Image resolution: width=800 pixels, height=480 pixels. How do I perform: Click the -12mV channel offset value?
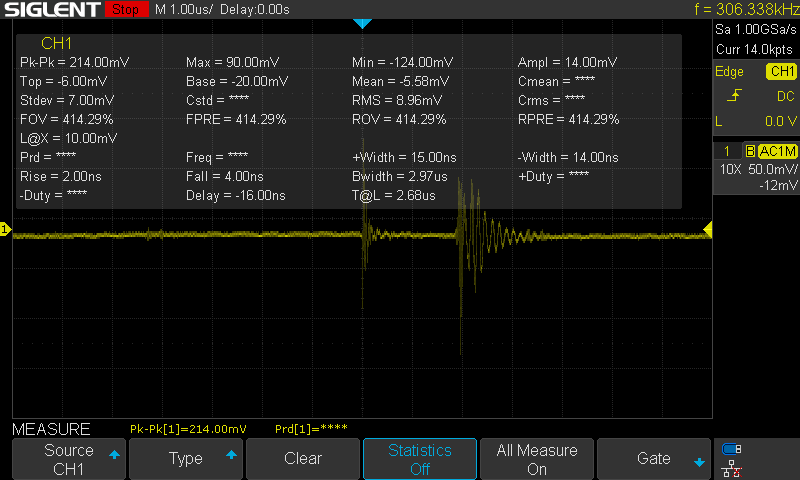(778, 185)
